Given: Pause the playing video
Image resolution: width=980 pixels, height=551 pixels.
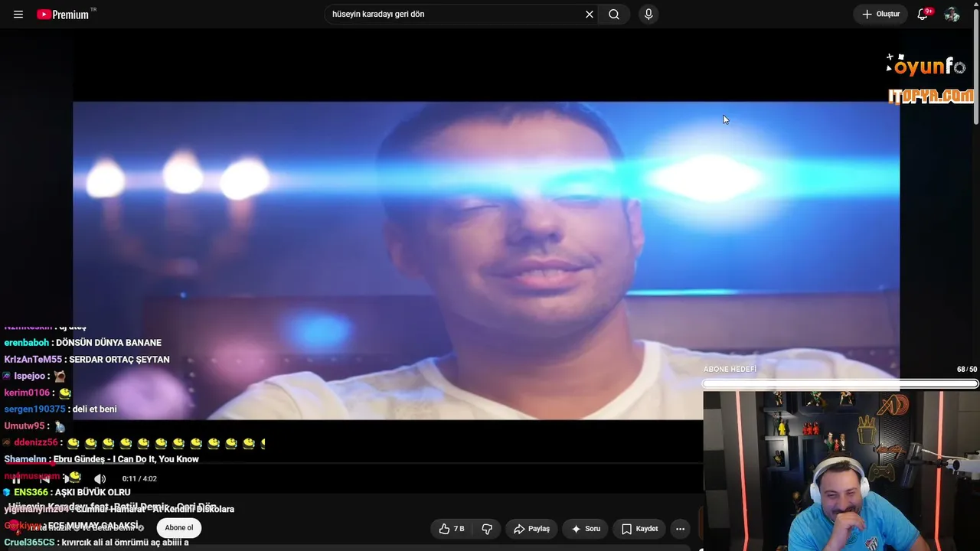Looking at the screenshot, I should 17,479.
